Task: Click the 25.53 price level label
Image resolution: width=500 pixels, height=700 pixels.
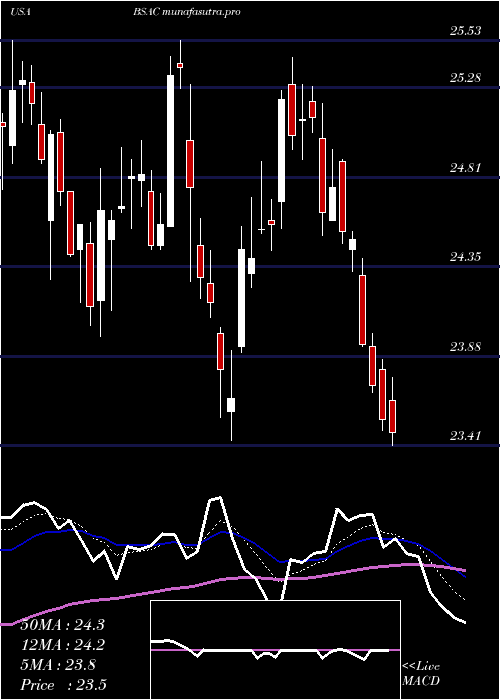Action: [x=466, y=31]
